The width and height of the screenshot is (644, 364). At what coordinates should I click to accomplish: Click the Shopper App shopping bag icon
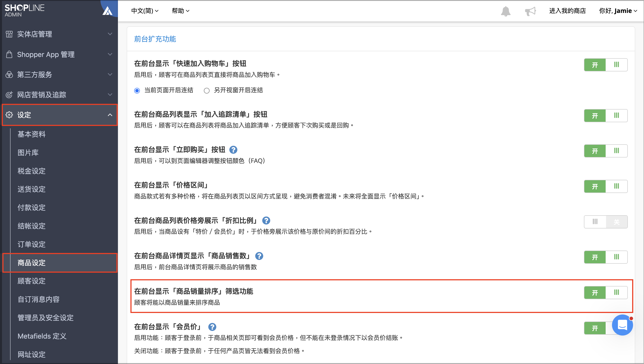(9, 54)
